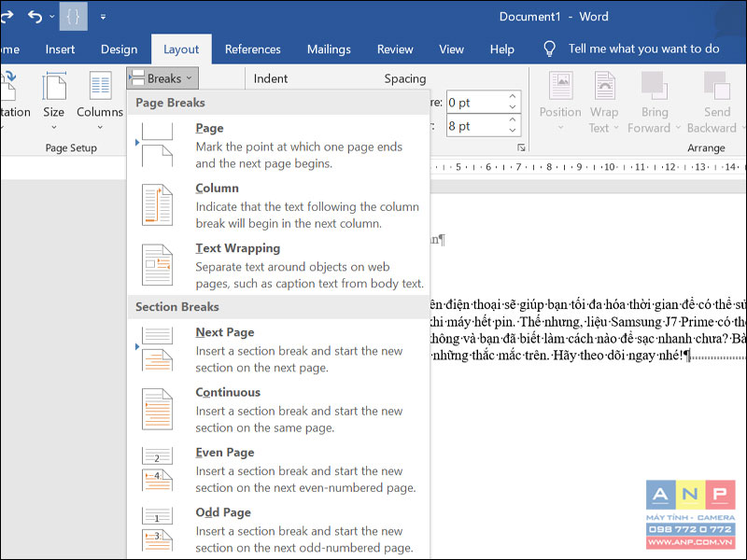The width and height of the screenshot is (747, 560).
Task: Click the Breaks page icon
Action: (137, 77)
